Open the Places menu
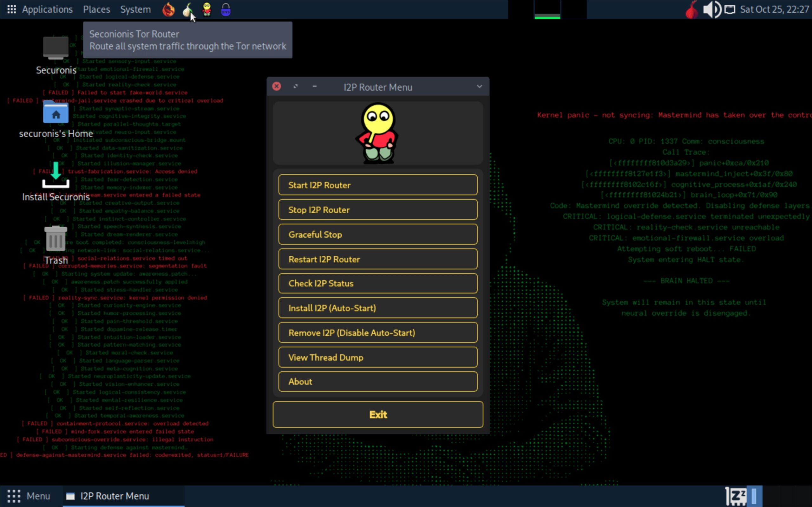812x507 pixels. tap(96, 10)
